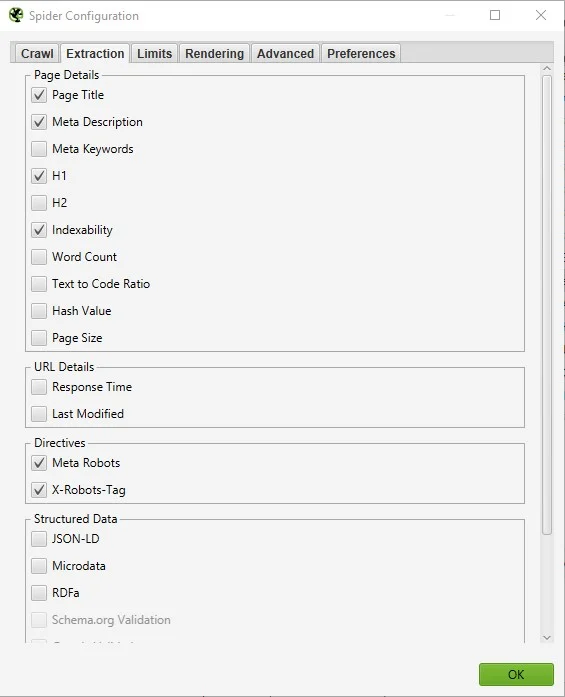Click the vertical scrollbar thumb
The image size is (565, 697).
pos(547,305)
